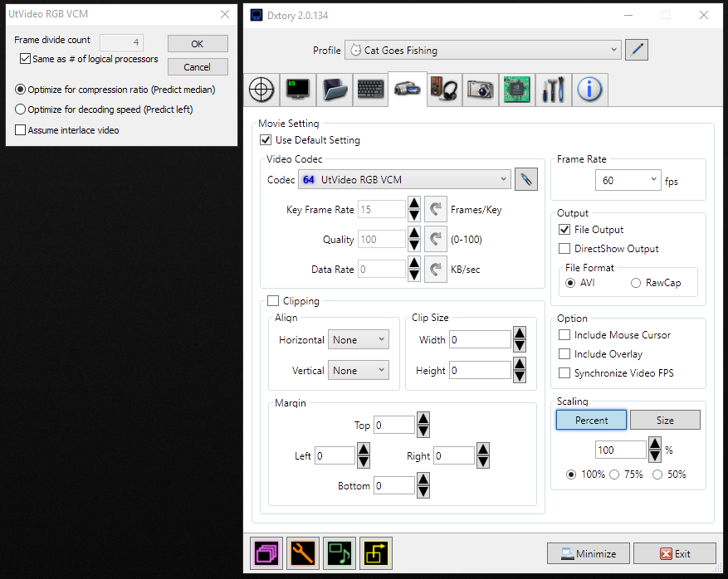Click the profile edit pencil icon
The image size is (728, 579).
(x=637, y=50)
